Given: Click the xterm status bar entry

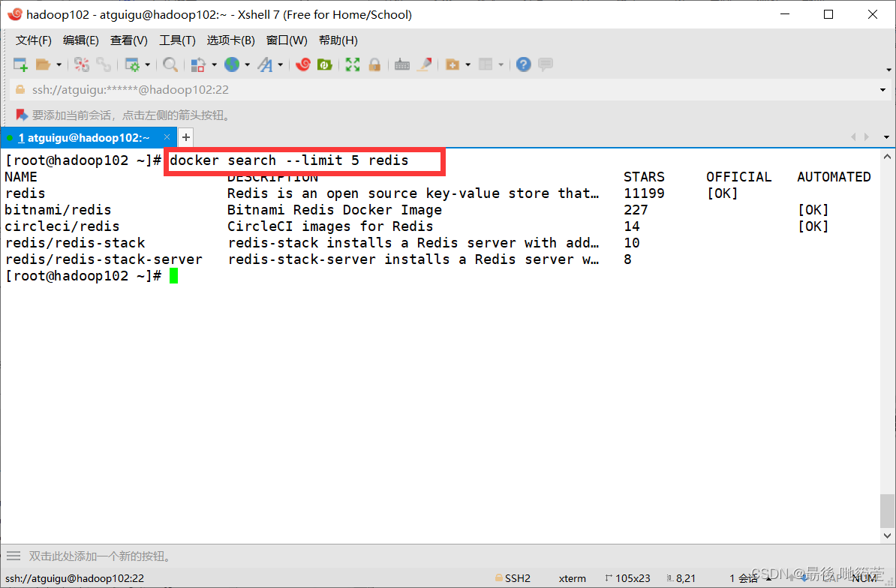Looking at the screenshot, I should pos(572,578).
